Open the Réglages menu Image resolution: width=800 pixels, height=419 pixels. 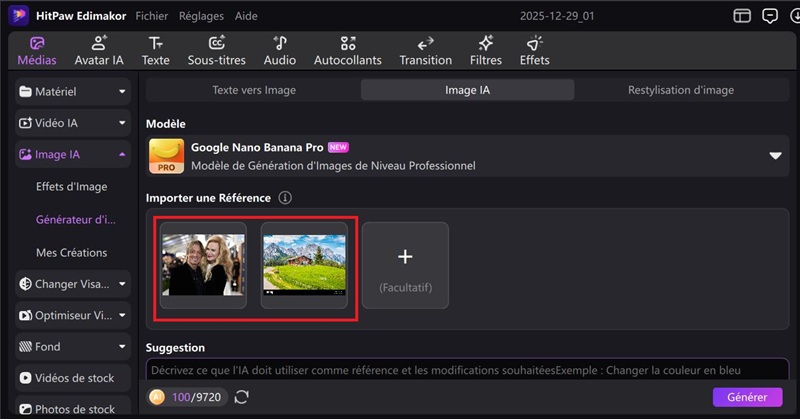coord(201,16)
